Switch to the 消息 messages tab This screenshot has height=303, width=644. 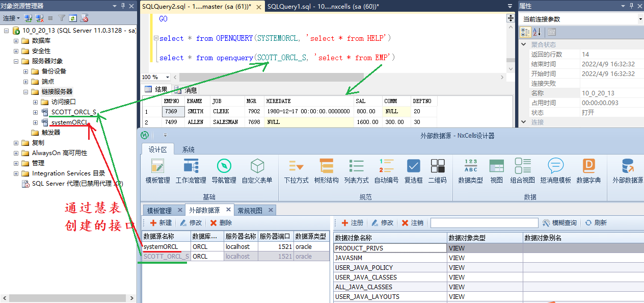pos(186,90)
